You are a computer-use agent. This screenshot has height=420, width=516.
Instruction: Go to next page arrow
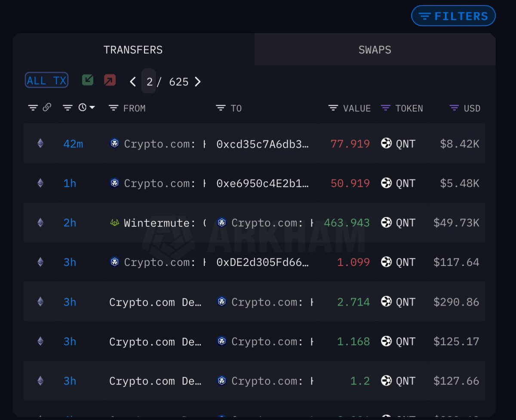(197, 82)
